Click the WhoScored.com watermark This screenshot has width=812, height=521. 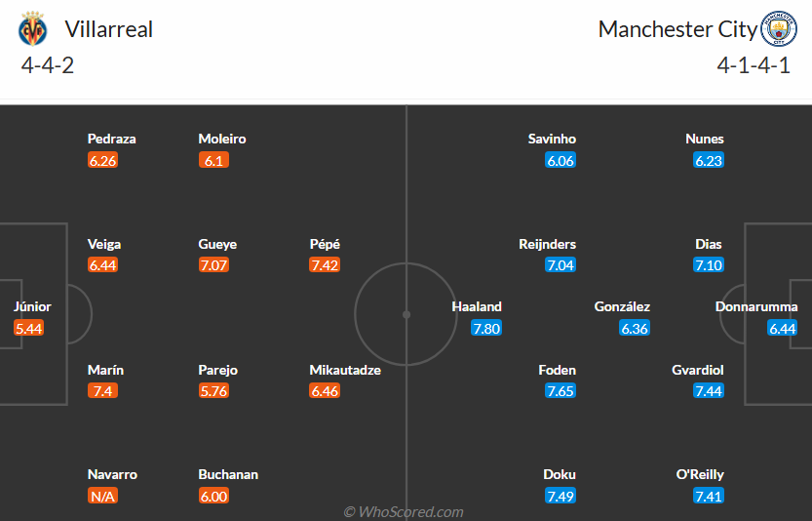coord(404,512)
